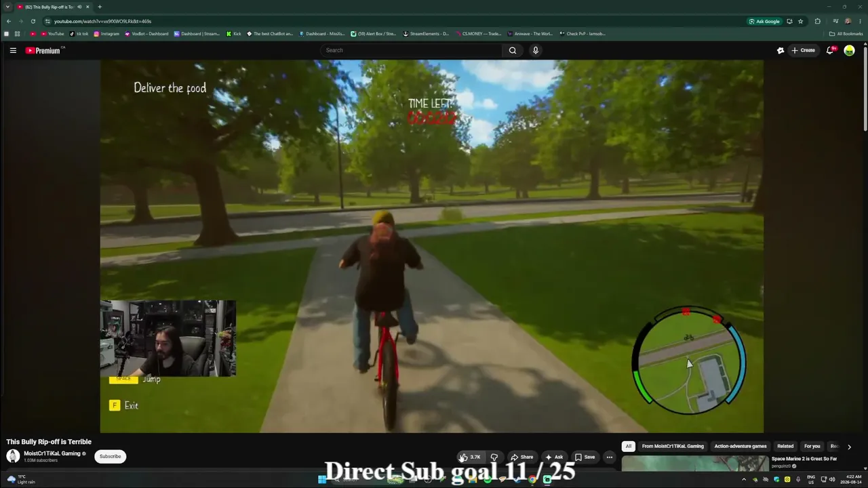Open the Kick bookmark

[234, 34]
